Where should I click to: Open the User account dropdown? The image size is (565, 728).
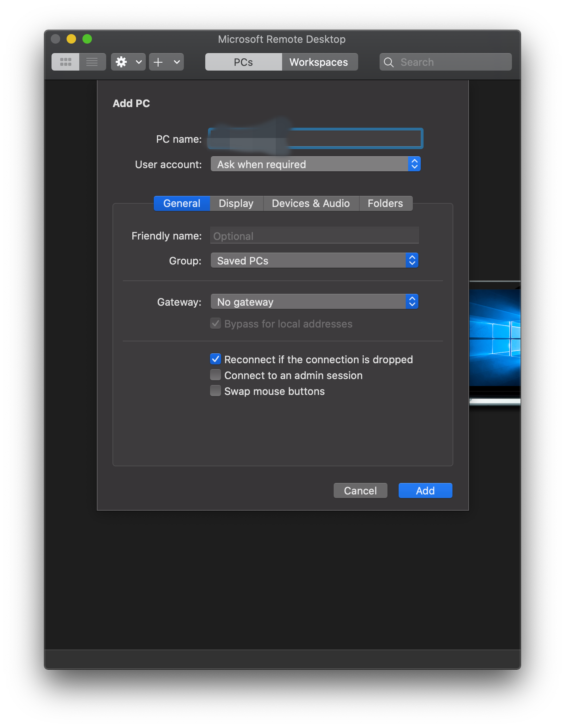pos(315,164)
